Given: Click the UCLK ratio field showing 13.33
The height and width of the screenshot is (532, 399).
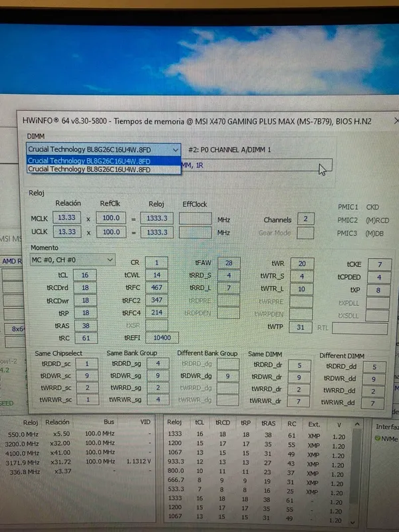Looking at the screenshot, I should click(67, 231).
